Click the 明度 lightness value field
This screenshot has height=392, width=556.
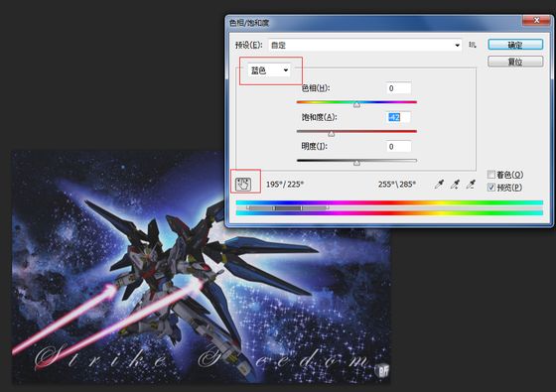click(x=398, y=147)
